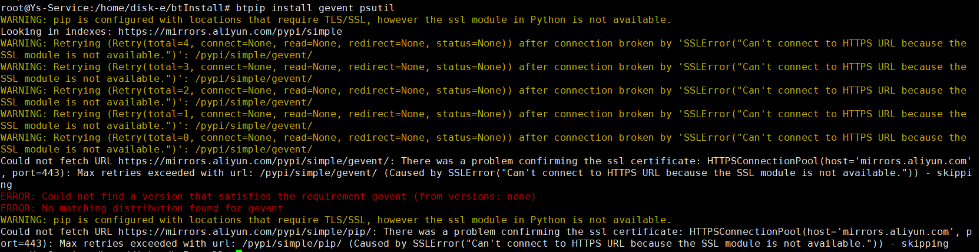Screen dimensions: 980x252
Task: Click the 'Retry(total=4' warning text
Action: click(x=151, y=43)
